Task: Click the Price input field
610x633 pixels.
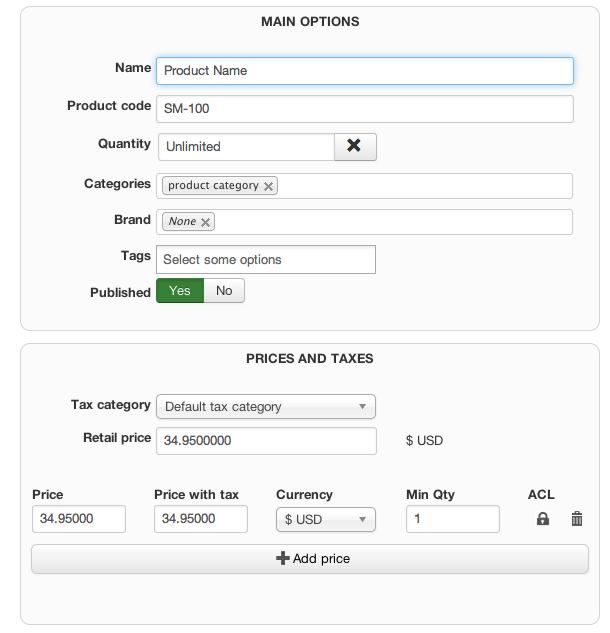Action: click(79, 519)
